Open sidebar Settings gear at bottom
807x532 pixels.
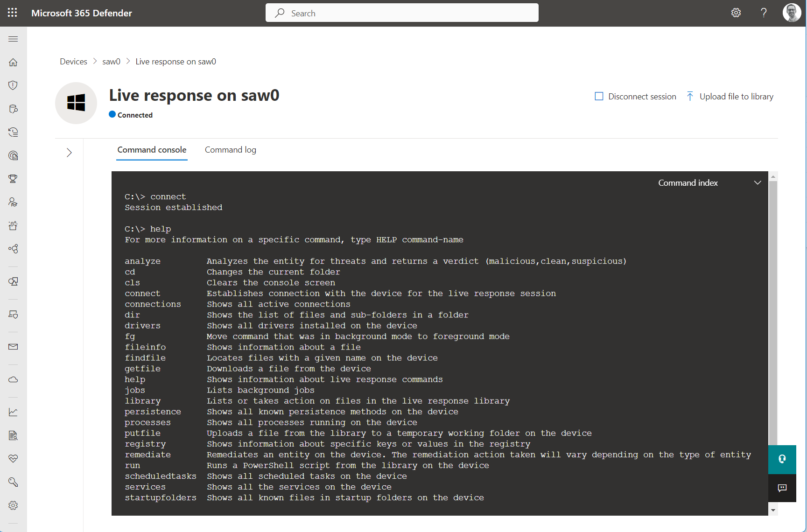point(13,505)
